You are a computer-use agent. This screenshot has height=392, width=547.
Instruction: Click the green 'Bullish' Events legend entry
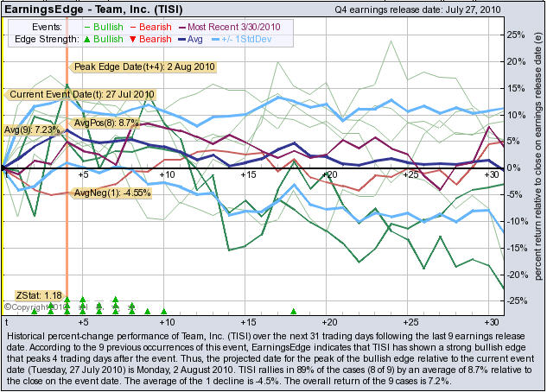pos(104,27)
